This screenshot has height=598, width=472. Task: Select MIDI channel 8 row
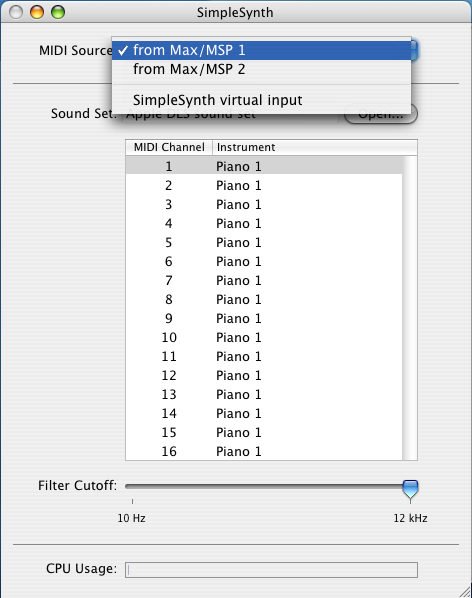click(264, 299)
